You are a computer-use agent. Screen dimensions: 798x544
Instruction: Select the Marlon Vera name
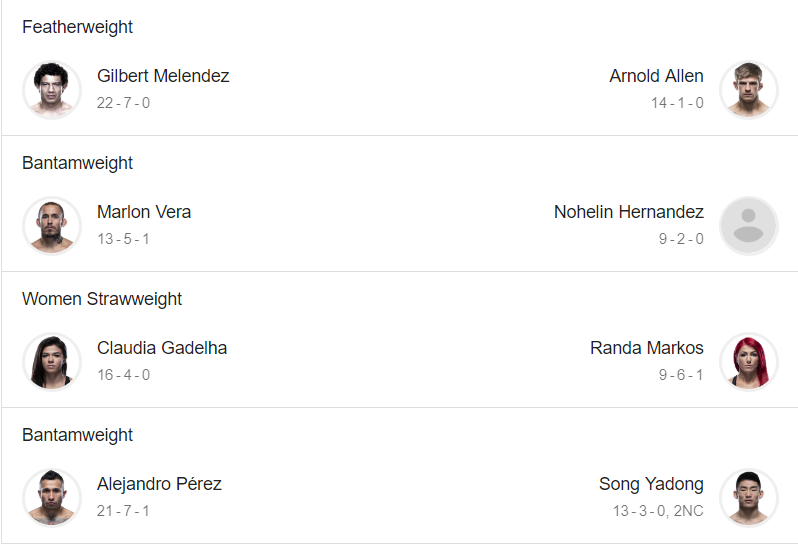tap(144, 212)
